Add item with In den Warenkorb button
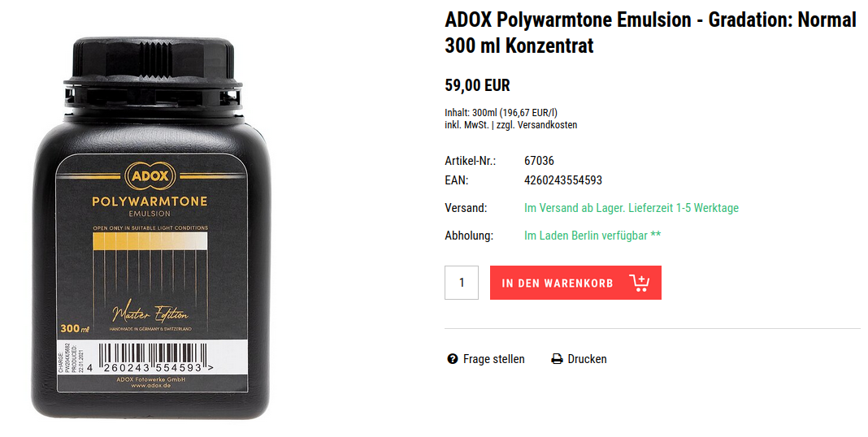The height and width of the screenshot is (437, 868). [x=575, y=283]
